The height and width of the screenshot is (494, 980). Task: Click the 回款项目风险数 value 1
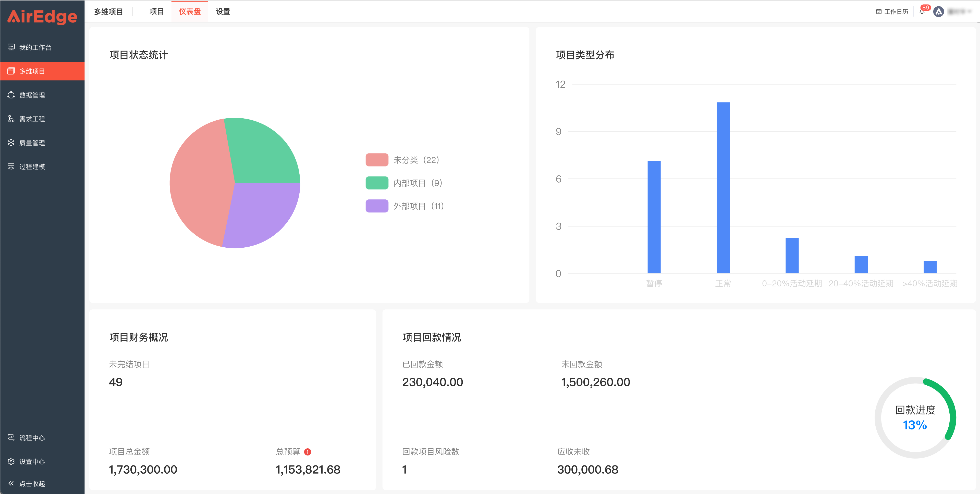point(405,470)
